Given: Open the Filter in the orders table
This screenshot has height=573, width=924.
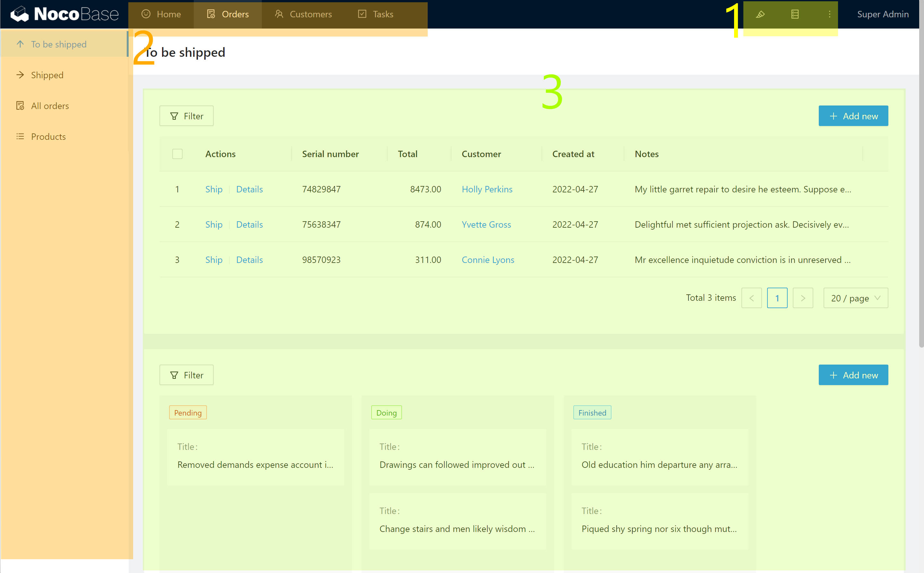Looking at the screenshot, I should point(186,116).
